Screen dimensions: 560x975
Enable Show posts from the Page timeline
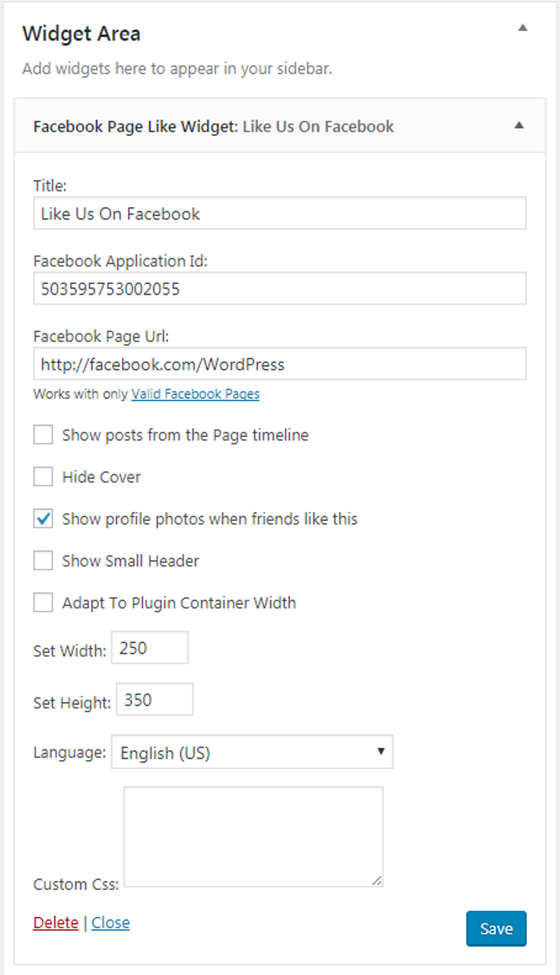[x=43, y=434]
